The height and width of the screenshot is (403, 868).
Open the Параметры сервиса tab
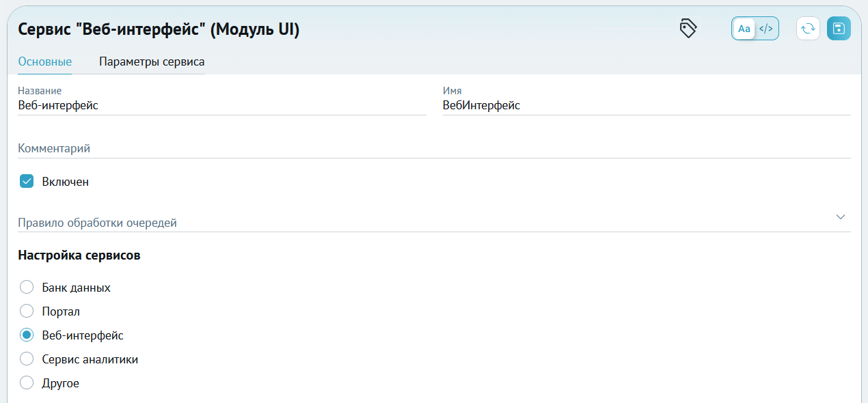pyautogui.click(x=152, y=61)
